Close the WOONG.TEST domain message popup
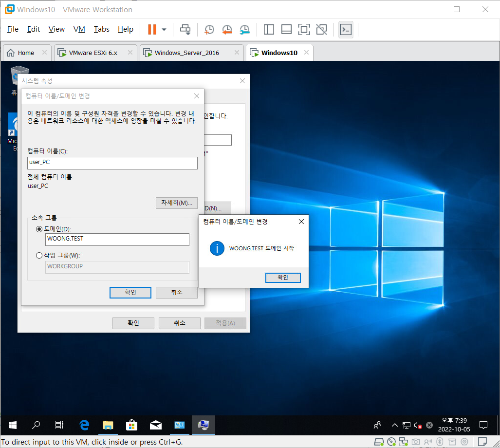This screenshot has height=448, width=500. click(301, 222)
